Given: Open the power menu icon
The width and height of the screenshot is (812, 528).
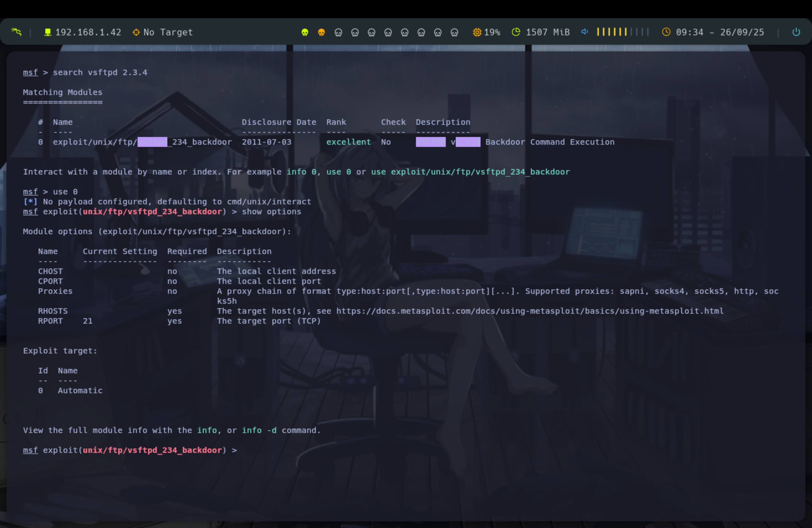Looking at the screenshot, I should tap(796, 32).
